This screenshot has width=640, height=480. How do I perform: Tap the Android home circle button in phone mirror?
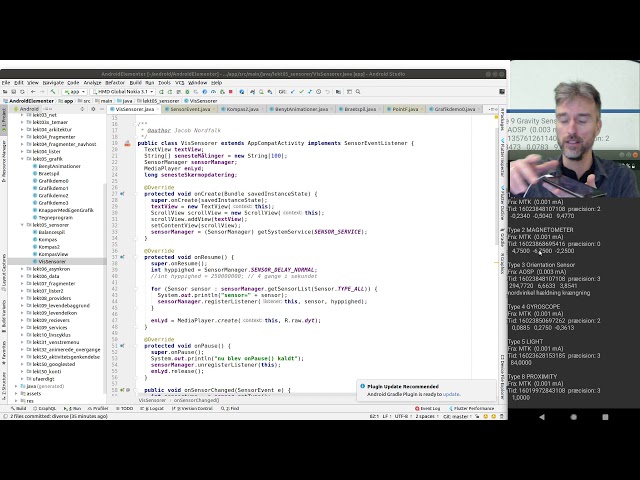pyautogui.click(x=573, y=417)
